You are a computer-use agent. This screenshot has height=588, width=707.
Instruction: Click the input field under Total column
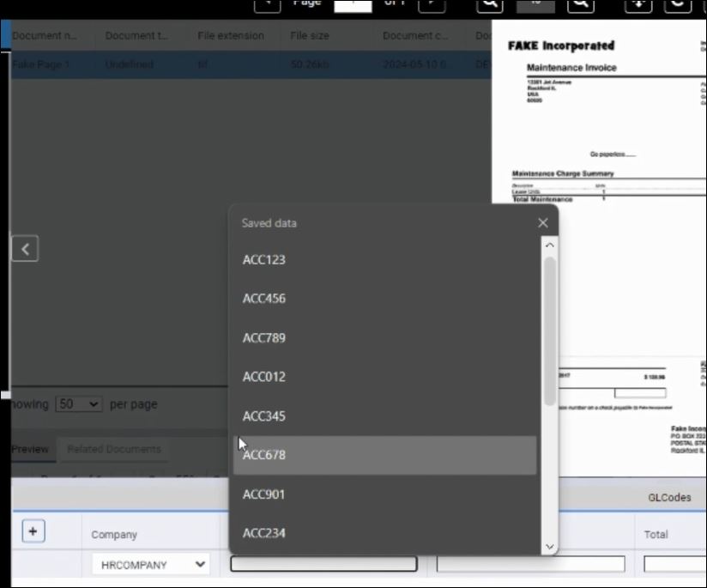pyautogui.click(x=674, y=564)
